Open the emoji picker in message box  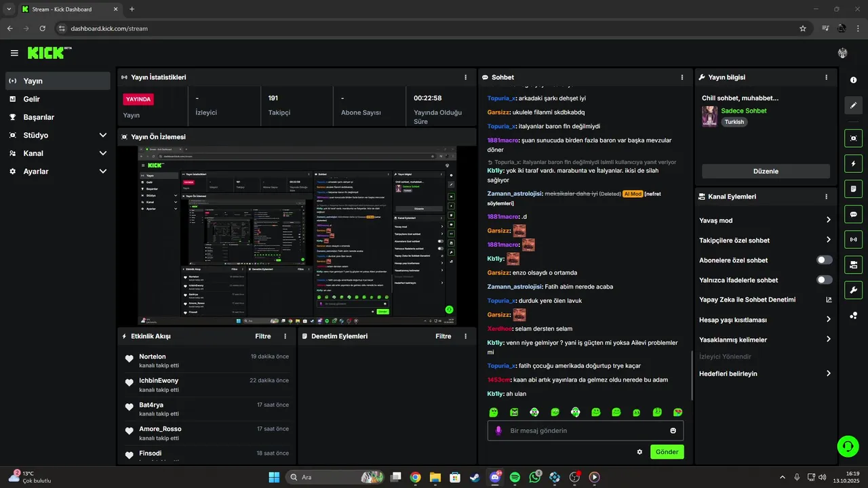click(673, 430)
